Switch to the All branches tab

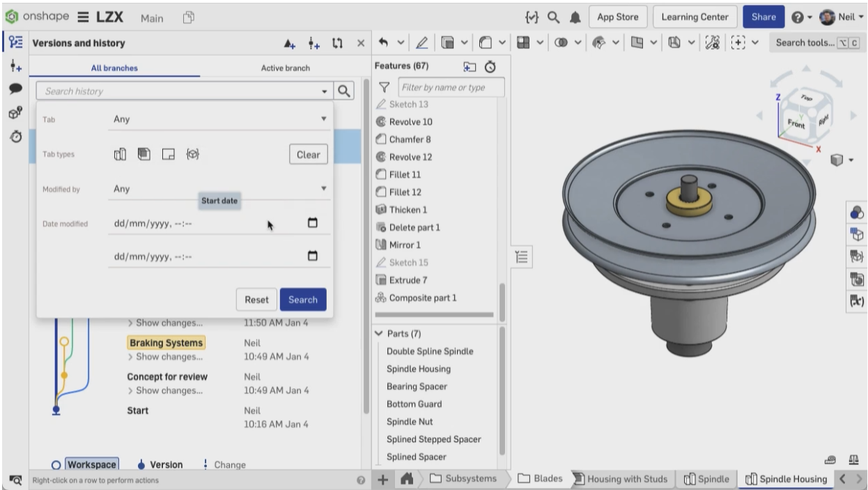coord(114,68)
